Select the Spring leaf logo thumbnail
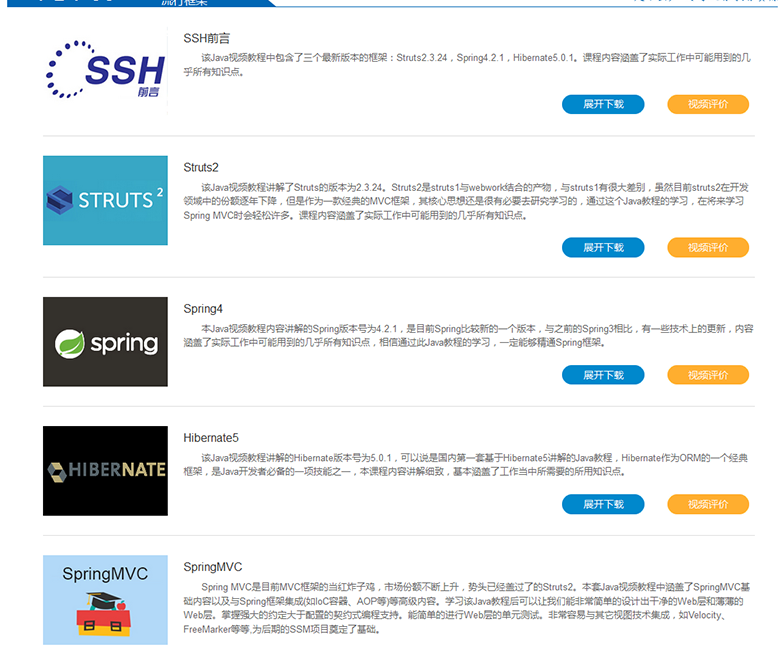Screen dimensions: 780x647 point(105,342)
